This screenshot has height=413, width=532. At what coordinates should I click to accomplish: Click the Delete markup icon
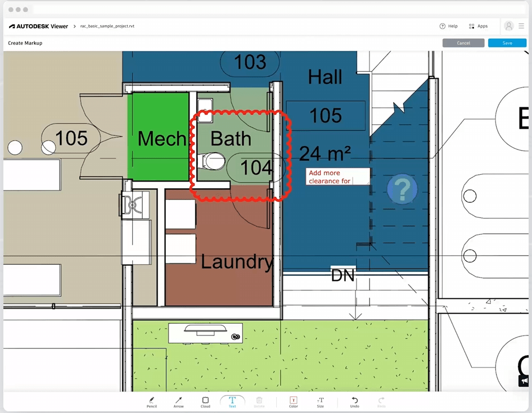pos(259,402)
